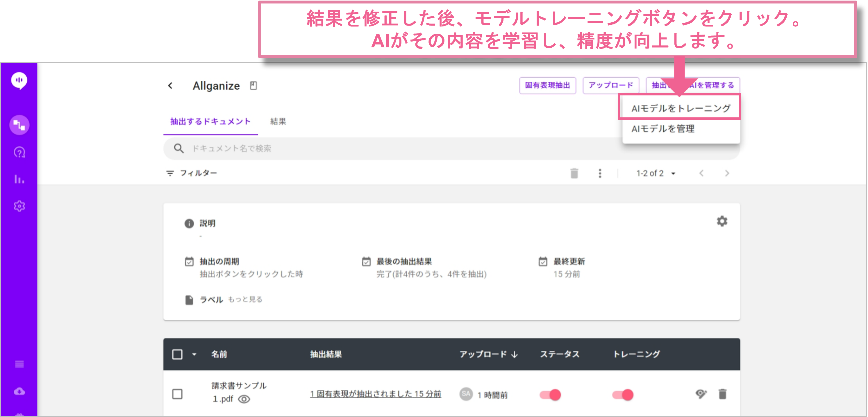
Task: Open the three-dot more options menu
Action: [600, 173]
